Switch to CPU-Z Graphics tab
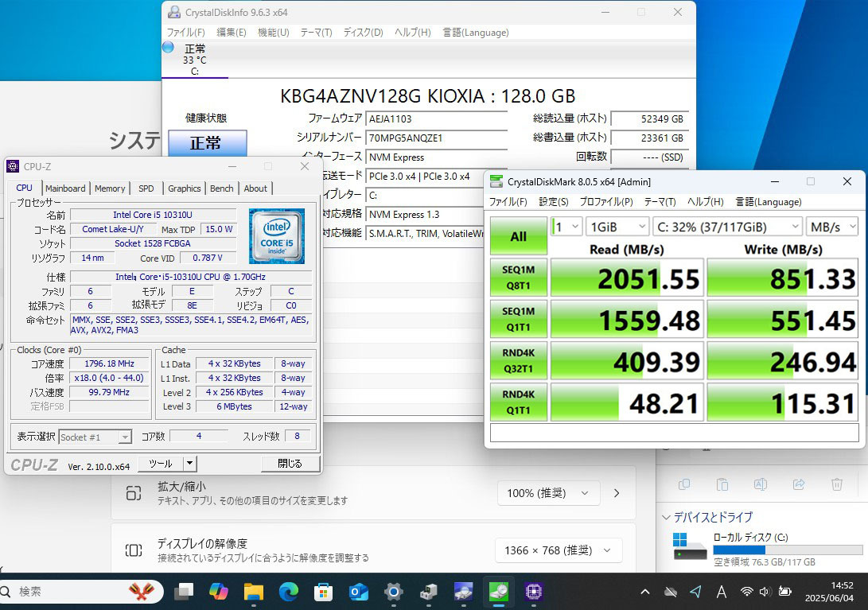This screenshot has width=868, height=610. 185,188
